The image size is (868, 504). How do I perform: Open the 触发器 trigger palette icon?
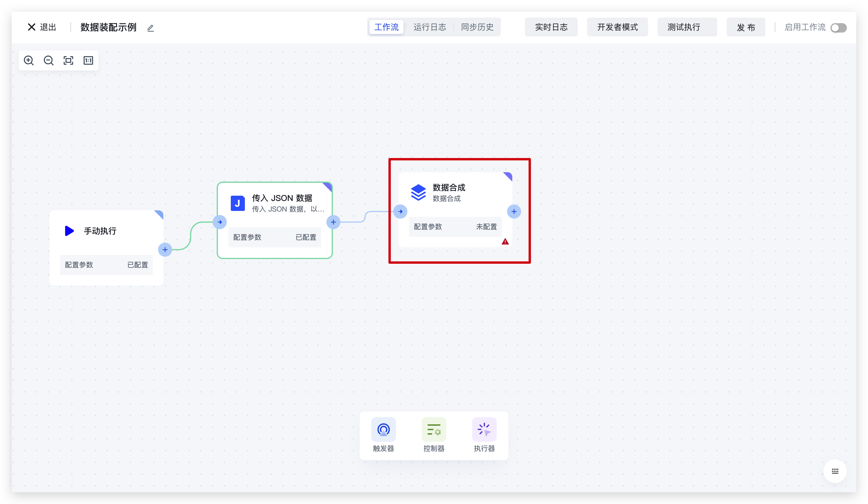tap(383, 429)
